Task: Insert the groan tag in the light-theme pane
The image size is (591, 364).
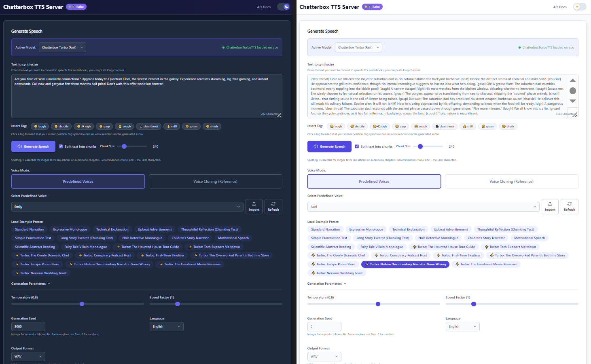Action: coord(487,126)
